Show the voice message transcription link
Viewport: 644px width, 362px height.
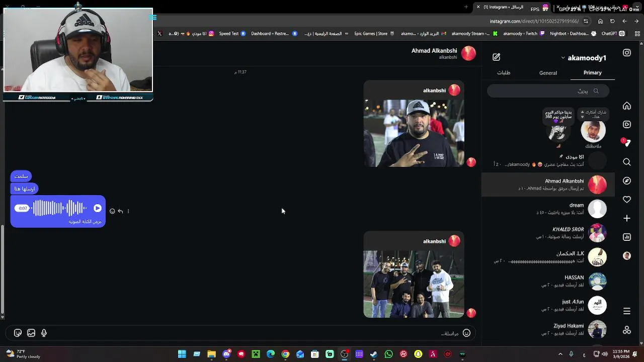tap(85, 222)
